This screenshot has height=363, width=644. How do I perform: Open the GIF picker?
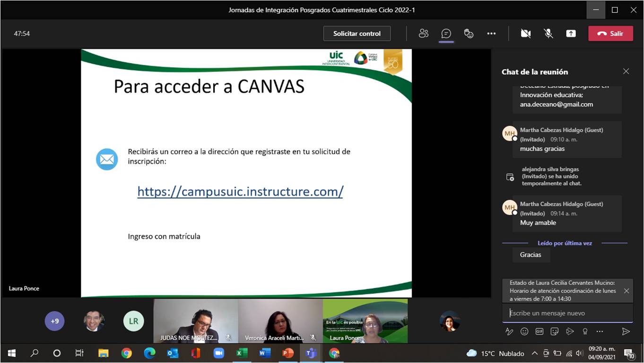[540, 332]
